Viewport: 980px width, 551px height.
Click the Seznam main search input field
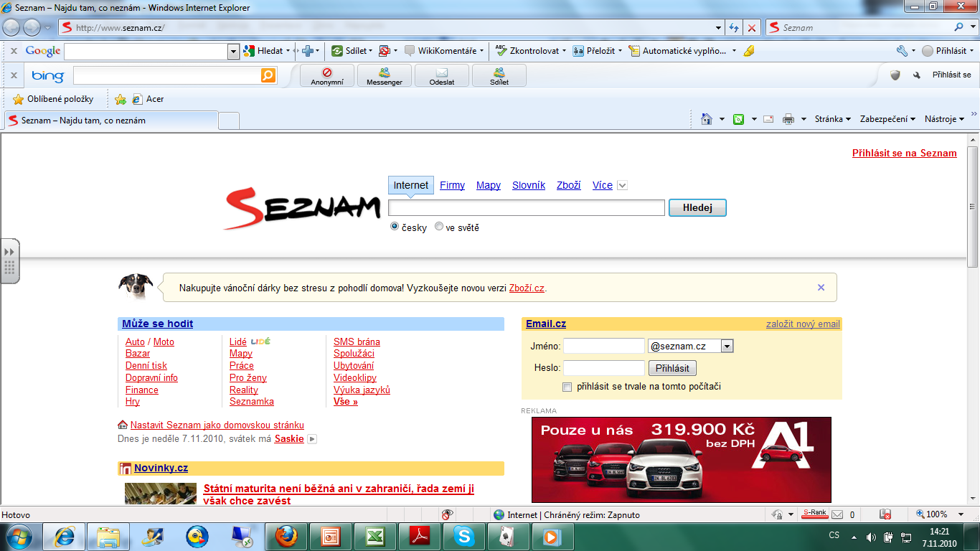(527, 208)
